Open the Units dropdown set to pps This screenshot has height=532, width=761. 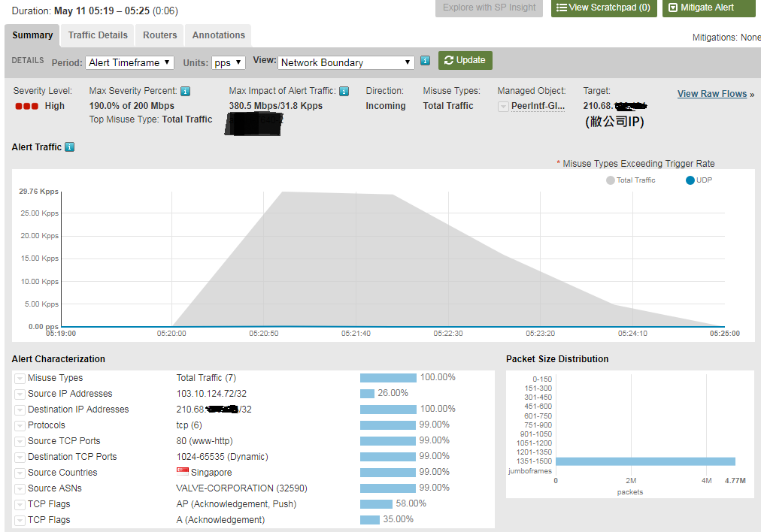point(228,62)
